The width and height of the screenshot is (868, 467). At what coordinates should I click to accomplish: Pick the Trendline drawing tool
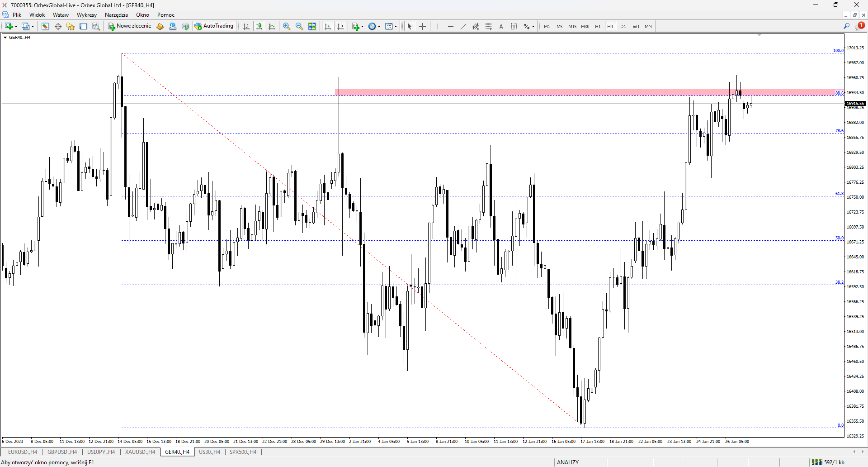463,26
